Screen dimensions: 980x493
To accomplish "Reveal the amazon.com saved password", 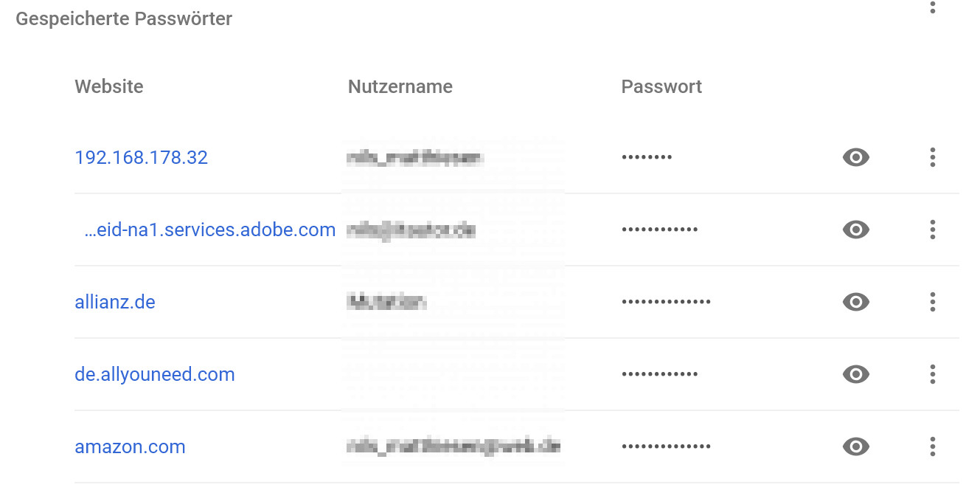I will [x=855, y=447].
